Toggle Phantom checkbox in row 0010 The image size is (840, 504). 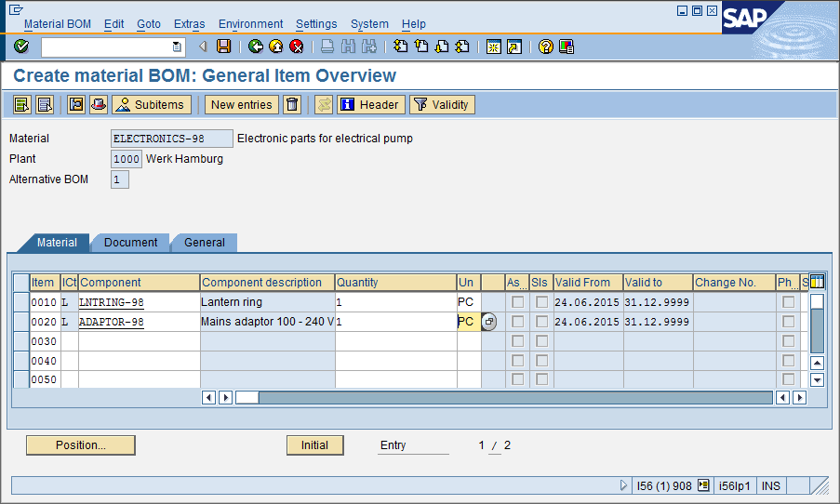(x=788, y=302)
